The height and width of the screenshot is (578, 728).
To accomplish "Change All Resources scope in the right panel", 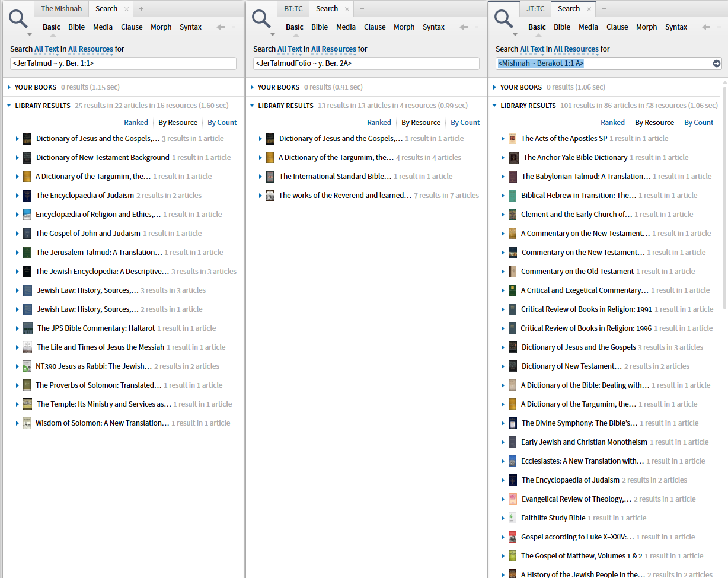I will click(576, 49).
